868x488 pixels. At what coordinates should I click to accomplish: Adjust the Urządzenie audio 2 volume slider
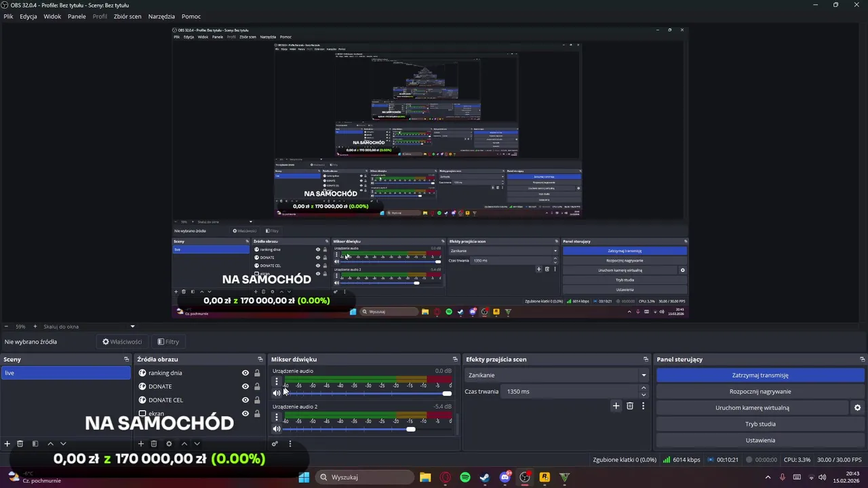coord(368,429)
